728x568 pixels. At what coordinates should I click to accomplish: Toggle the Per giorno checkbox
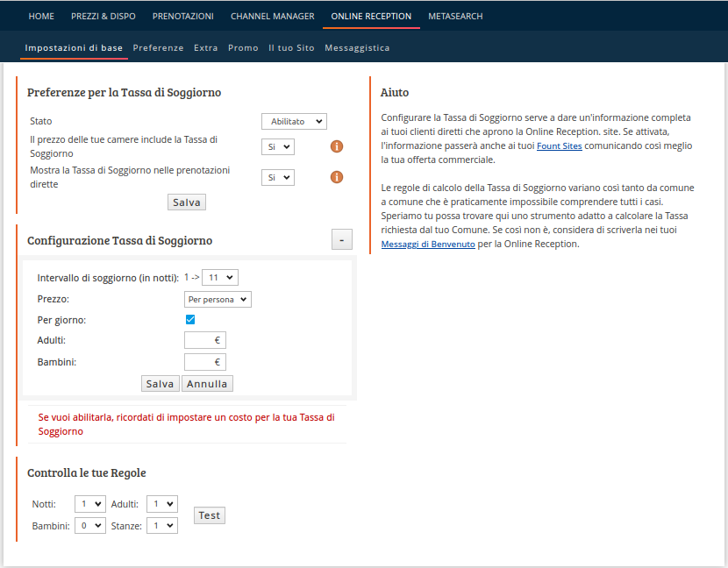190,320
